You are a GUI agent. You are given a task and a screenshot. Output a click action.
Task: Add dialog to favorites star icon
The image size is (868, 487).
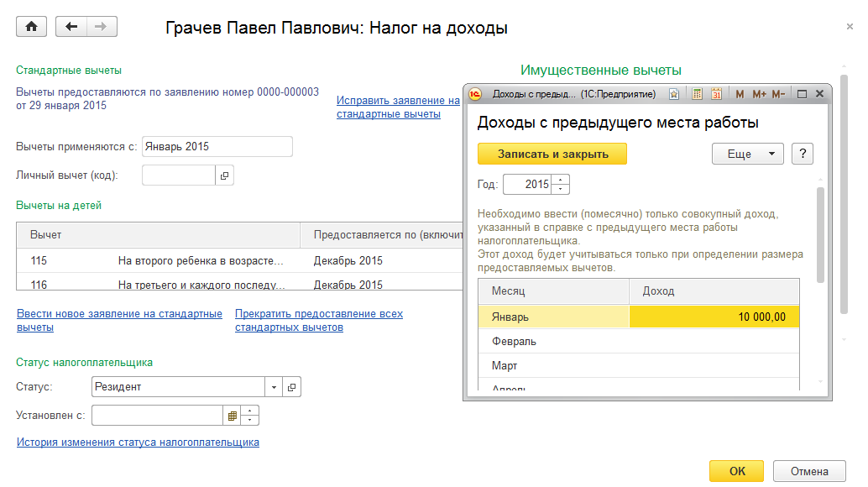click(674, 93)
